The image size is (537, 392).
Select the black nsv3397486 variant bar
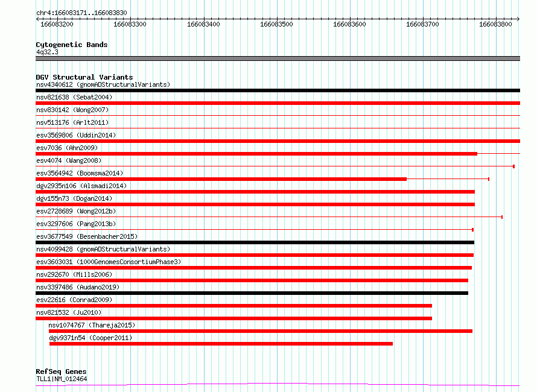pos(252,293)
